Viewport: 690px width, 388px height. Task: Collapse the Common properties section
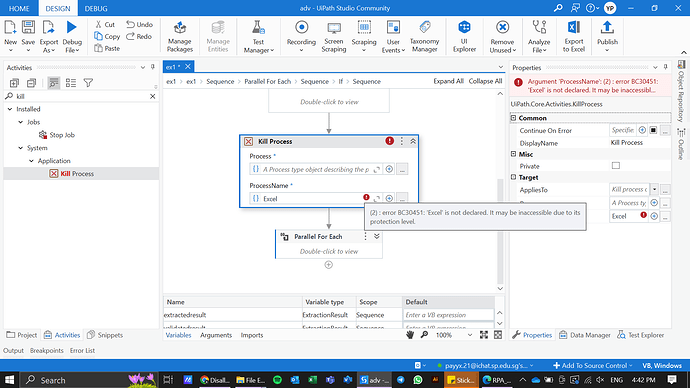tap(513, 118)
